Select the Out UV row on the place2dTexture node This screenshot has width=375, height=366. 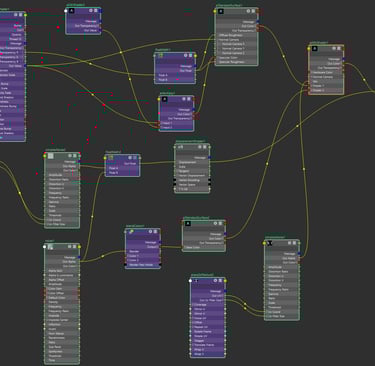208,296
